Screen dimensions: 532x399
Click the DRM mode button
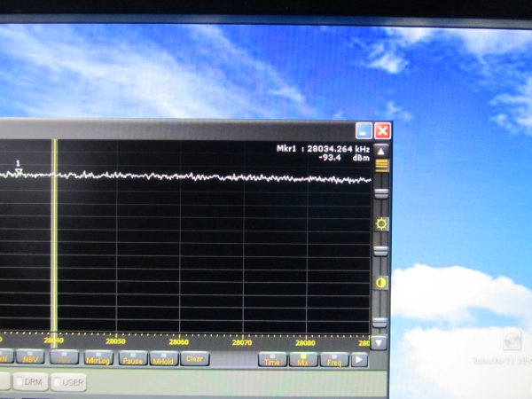29,381
